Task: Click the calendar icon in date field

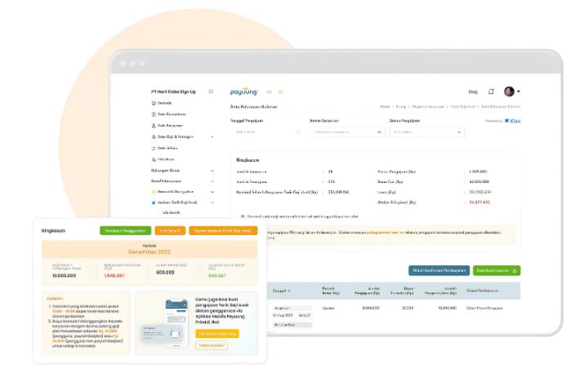Action: click(x=298, y=132)
